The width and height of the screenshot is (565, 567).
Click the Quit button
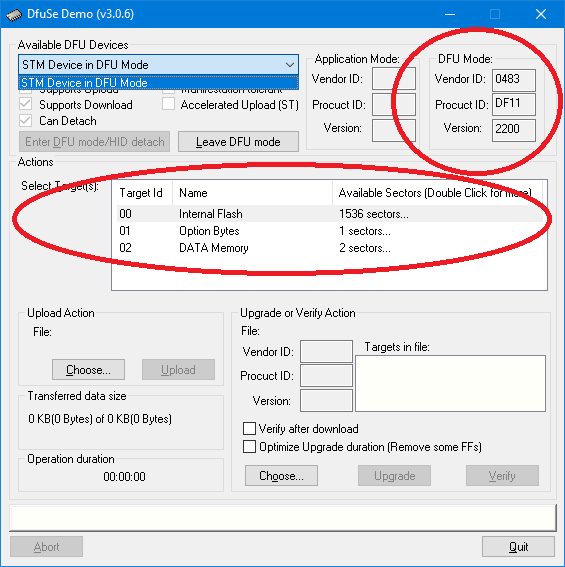point(518,547)
